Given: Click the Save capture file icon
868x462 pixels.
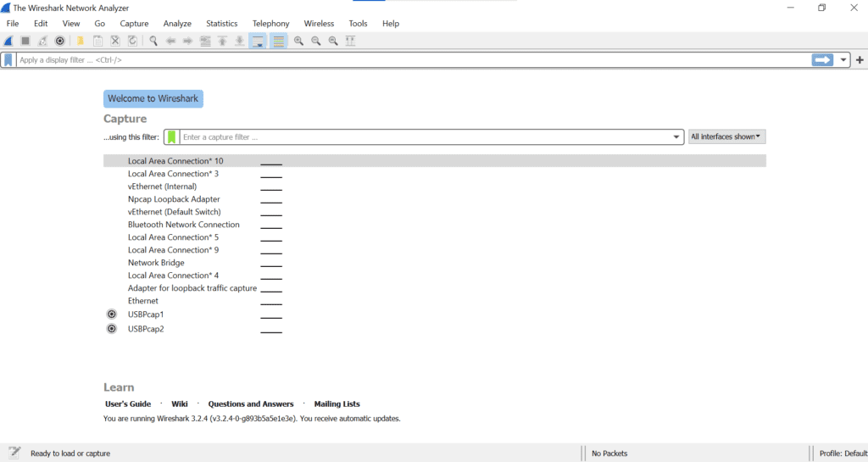Looking at the screenshot, I should point(97,41).
